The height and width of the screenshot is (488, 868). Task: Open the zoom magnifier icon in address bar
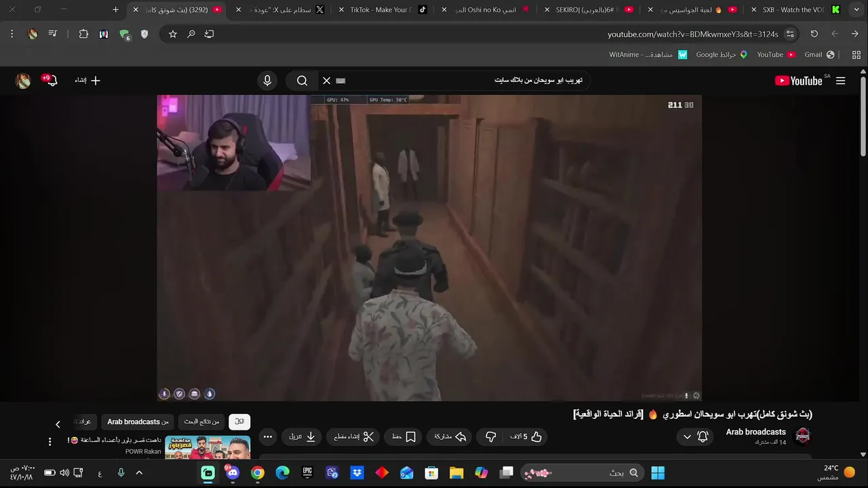191,34
